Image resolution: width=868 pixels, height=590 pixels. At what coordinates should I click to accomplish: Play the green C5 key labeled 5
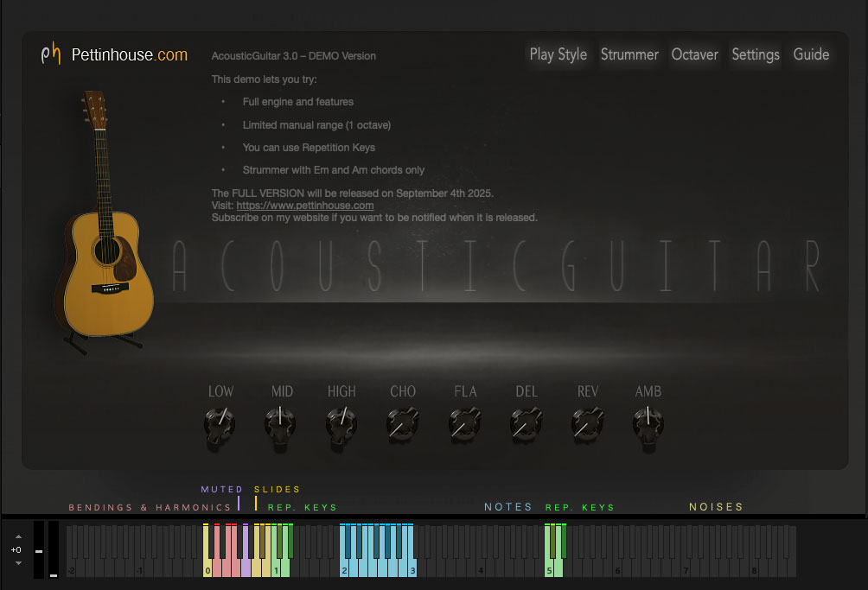549,567
